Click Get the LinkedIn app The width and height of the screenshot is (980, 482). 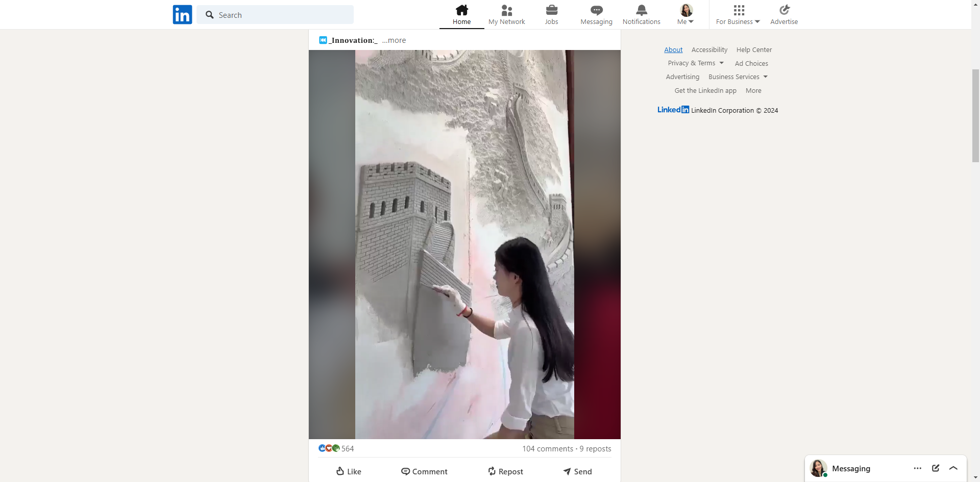pos(705,91)
